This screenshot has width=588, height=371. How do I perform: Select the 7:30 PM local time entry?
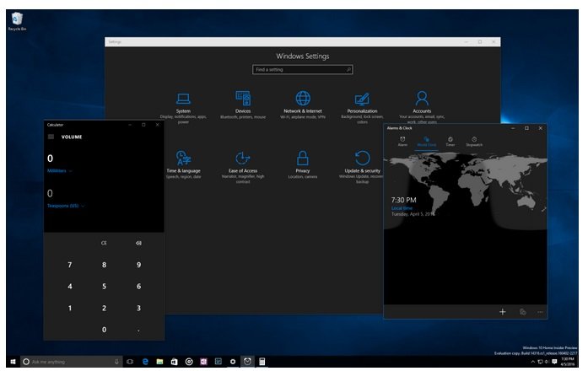(413, 207)
